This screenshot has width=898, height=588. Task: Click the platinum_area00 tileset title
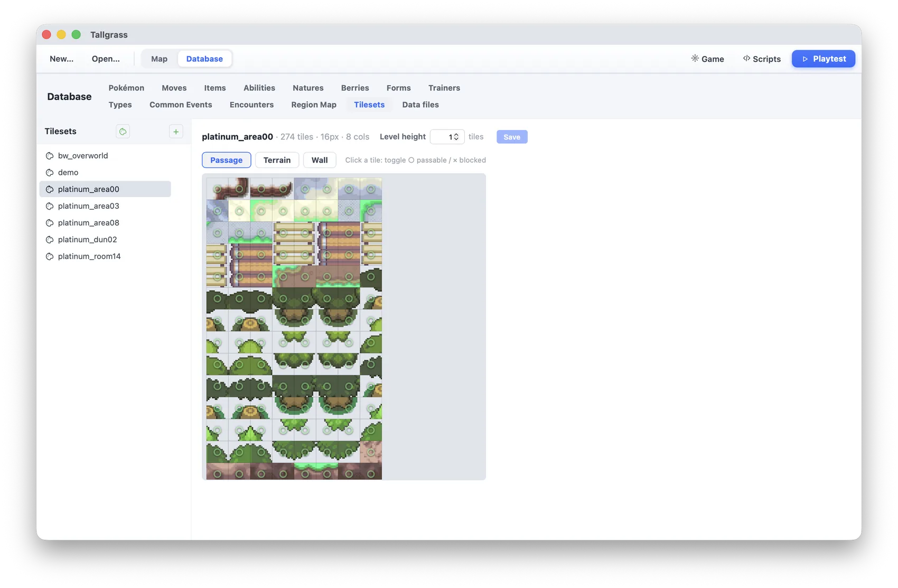[237, 137]
